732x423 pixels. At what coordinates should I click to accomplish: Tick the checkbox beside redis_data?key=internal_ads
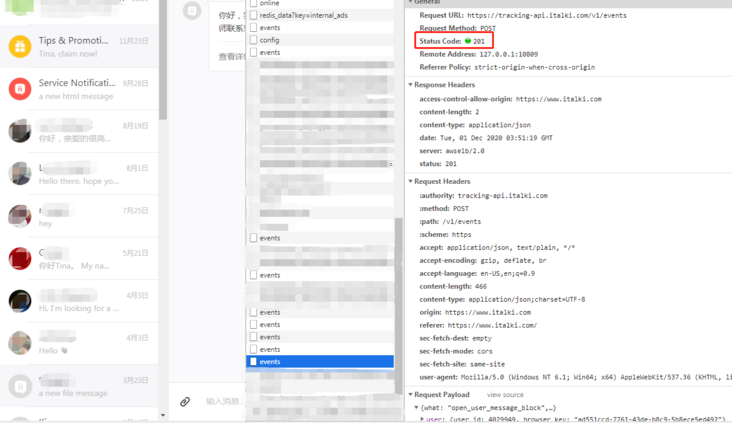(x=253, y=15)
